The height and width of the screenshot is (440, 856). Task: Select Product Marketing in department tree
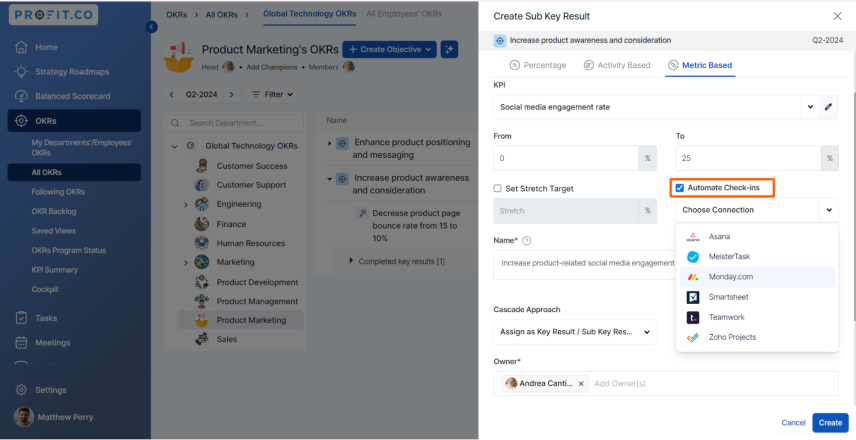coord(241,320)
